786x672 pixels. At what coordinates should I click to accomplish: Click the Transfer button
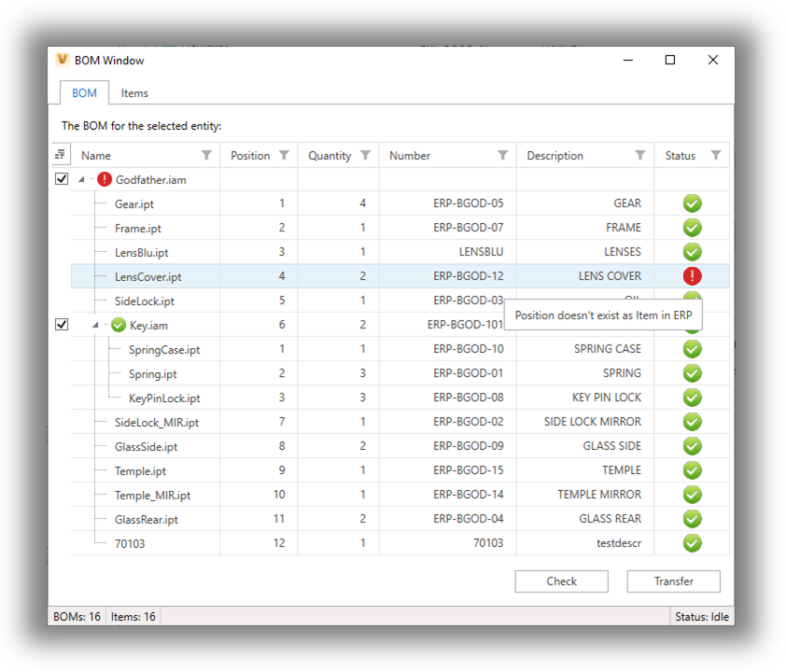(673, 581)
